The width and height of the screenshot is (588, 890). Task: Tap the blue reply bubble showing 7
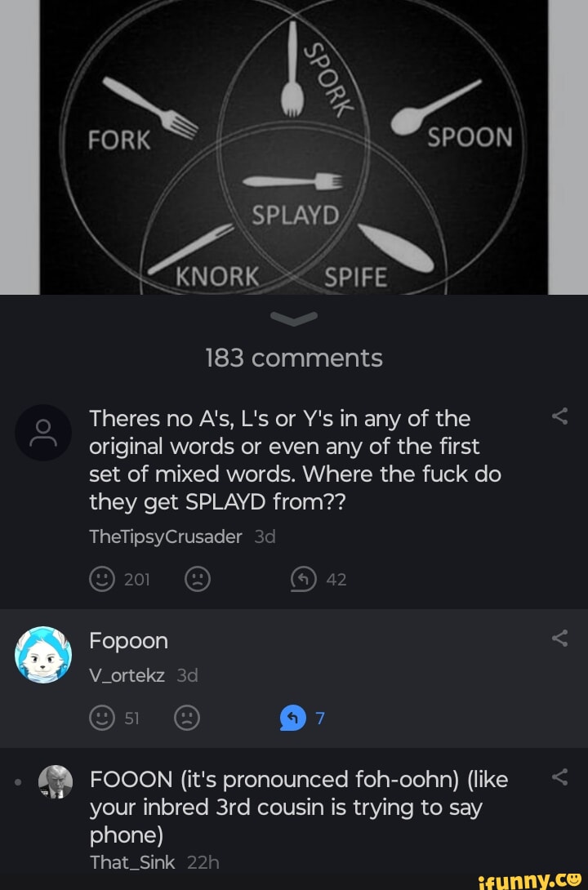pos(293,719)
